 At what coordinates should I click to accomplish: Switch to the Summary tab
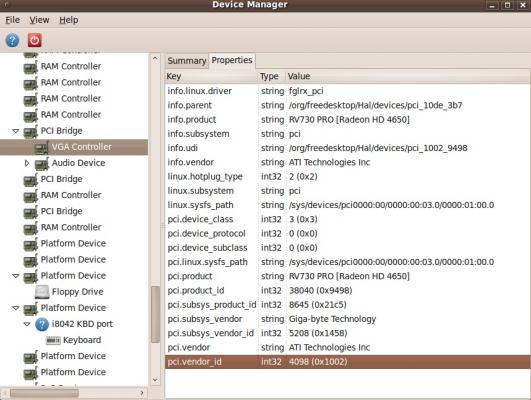pyautogui.click(x=187, y=61)
